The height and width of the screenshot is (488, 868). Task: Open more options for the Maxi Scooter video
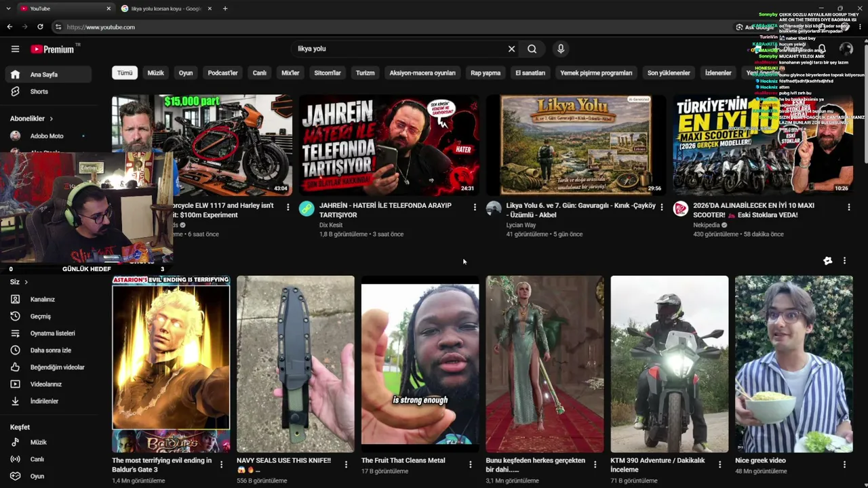848,207
